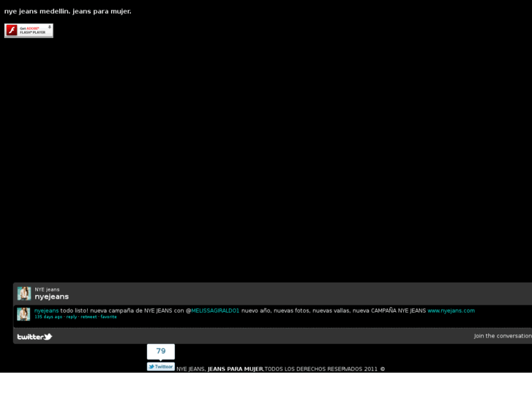Click the 79 tweet count bubble
Screen dimensions: 532x399
[161, 351]
